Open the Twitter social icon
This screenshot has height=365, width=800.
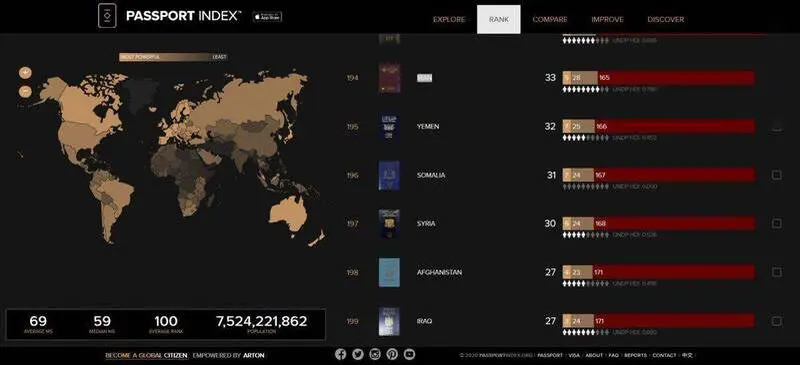[x=358, y=354]
